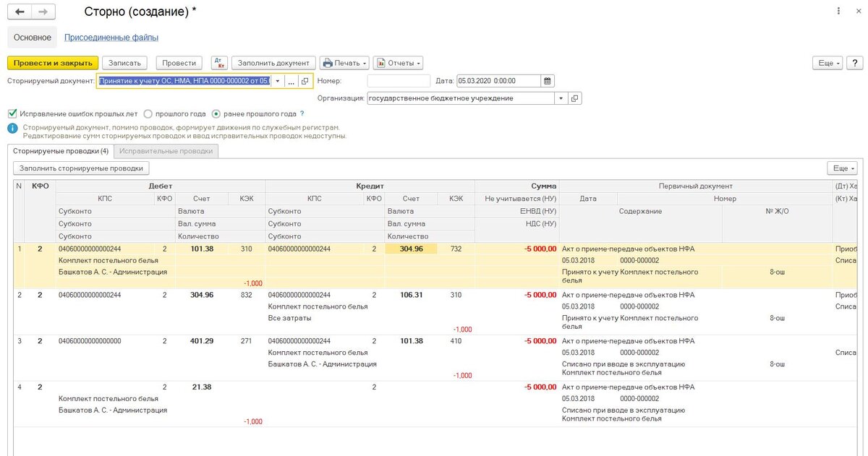This screenshot has width=868, height=456.
Task: Select debit account 401.29 in row 3
Action: pyautogui.click(x=202, y=341)
